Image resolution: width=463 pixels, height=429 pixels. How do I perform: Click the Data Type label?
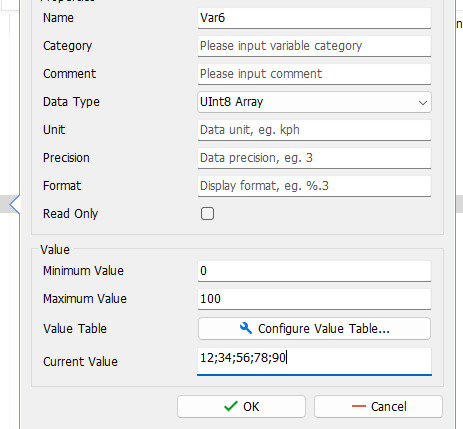[x=71, y=102]
